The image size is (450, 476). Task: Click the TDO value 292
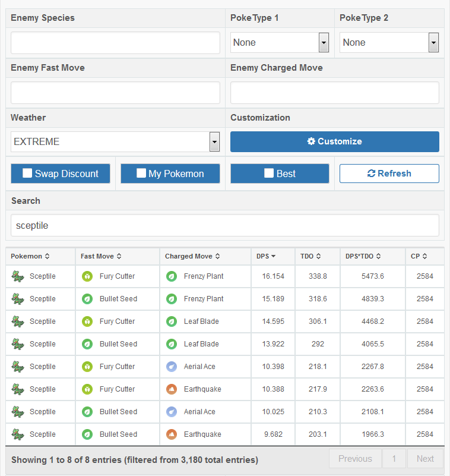coord(318,344)
